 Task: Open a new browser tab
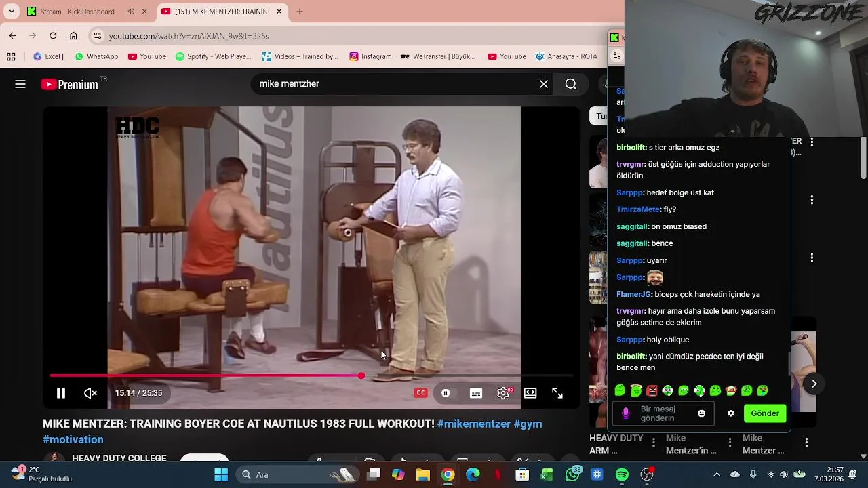coord(300,12)
